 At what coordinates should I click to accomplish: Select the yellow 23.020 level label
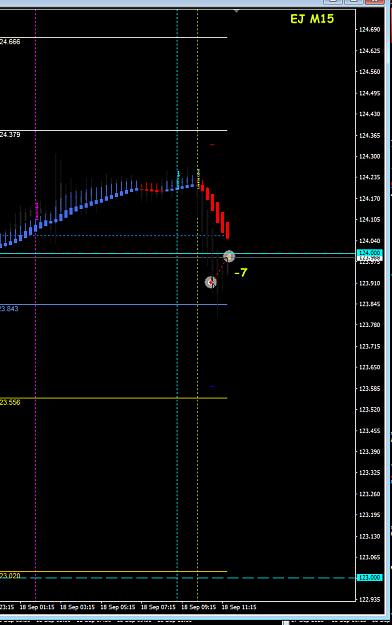click(x=10, y=576)
